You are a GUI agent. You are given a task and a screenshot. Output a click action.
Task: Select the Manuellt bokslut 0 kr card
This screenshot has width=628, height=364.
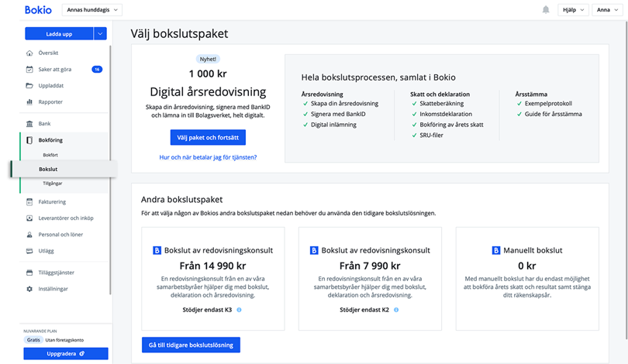527,279
